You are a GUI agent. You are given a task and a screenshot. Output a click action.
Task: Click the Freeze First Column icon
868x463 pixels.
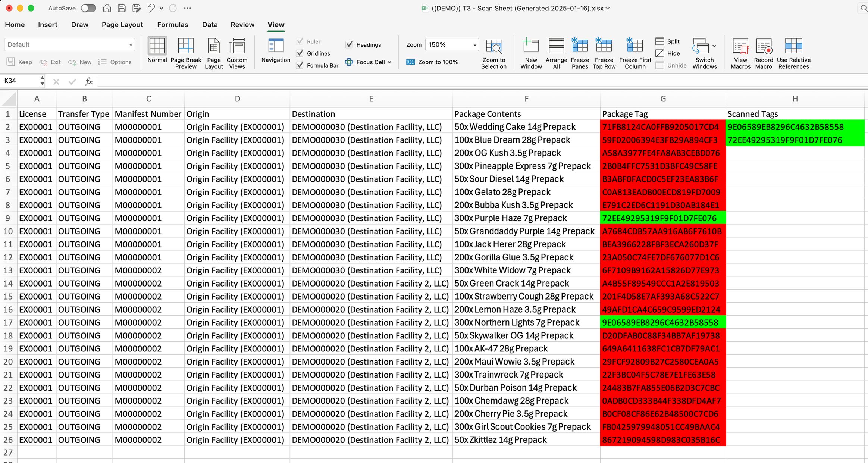pyautogui.click(x=634, y=46)
